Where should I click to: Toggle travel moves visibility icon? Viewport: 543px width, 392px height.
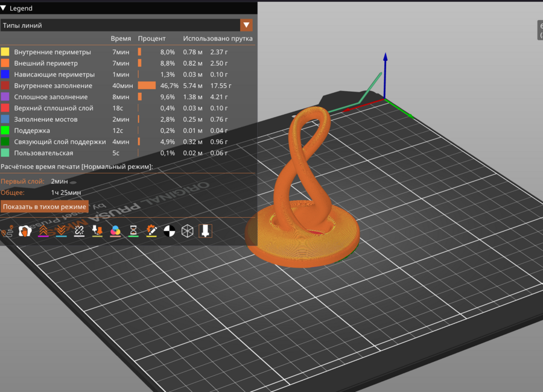click(7, 231)
